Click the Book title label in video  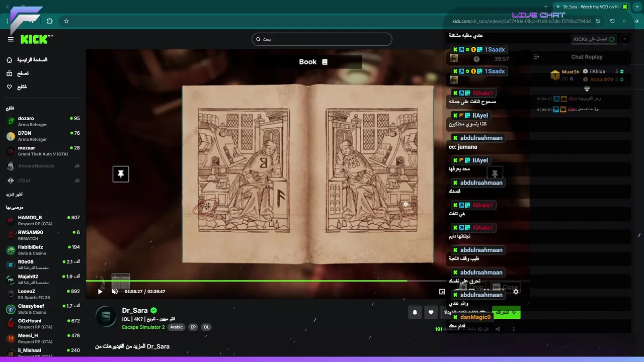click(313, 62)
